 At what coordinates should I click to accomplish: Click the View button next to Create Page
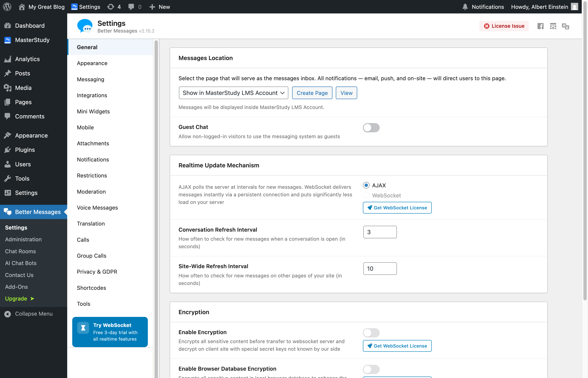click(x=346, y=93)
